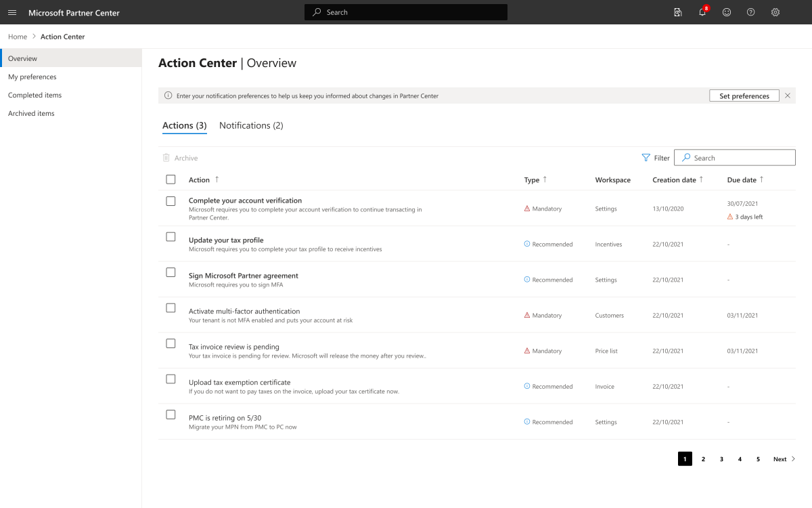Click the Set preferences button
The height and width of the screenshot is (508, 812).
coord(744,96)
